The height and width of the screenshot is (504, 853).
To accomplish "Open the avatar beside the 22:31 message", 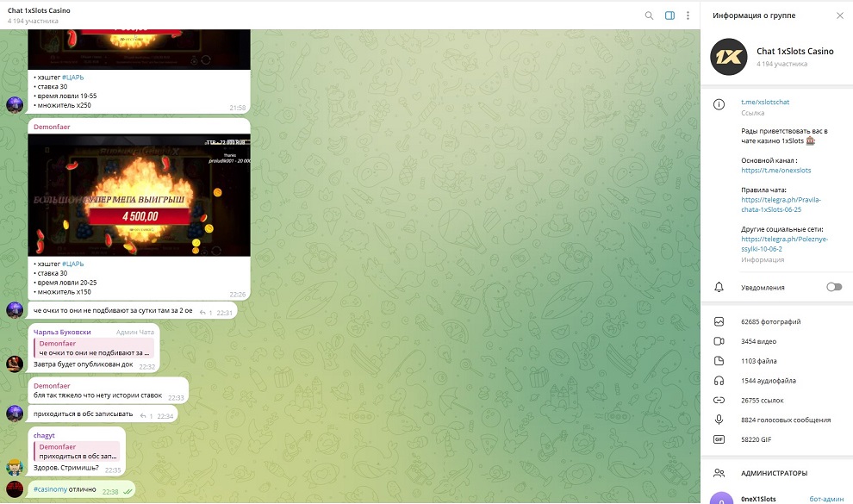I will click(x=15, y=310).
